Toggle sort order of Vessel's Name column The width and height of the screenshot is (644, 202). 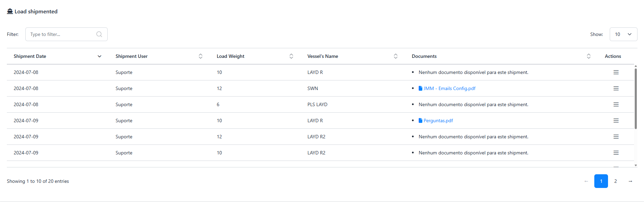[396, 56]
